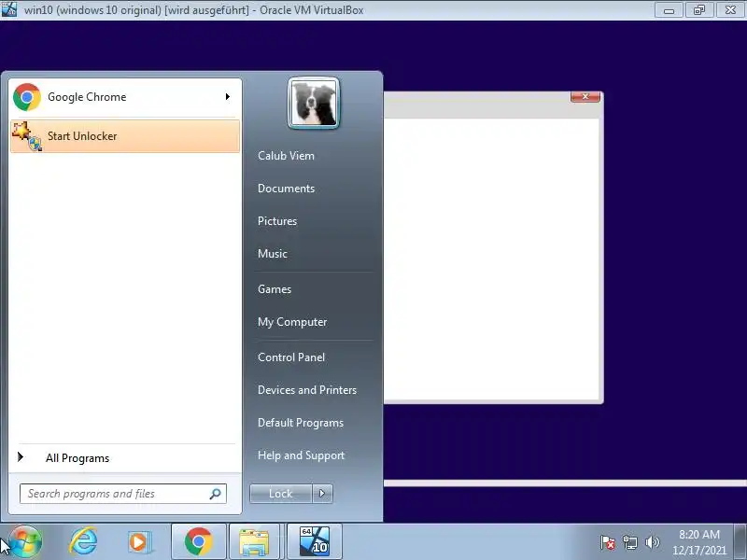Open Help and Support
Screen dimensions: 747x560
pyautogui.click(x=301, y=455)
